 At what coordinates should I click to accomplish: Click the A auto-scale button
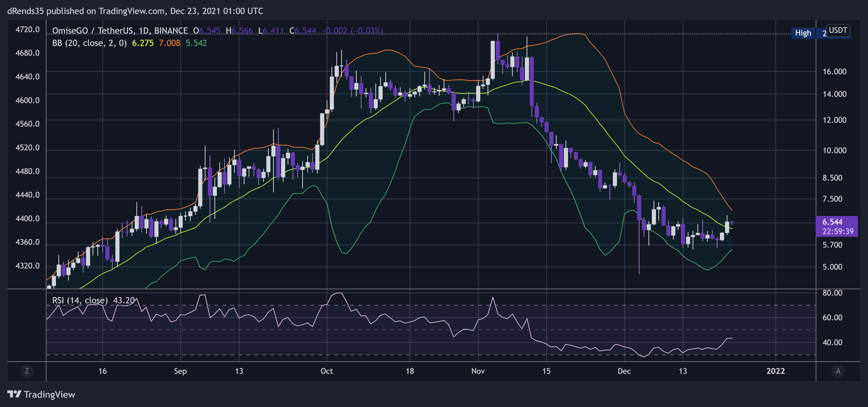tap(838, 371)
